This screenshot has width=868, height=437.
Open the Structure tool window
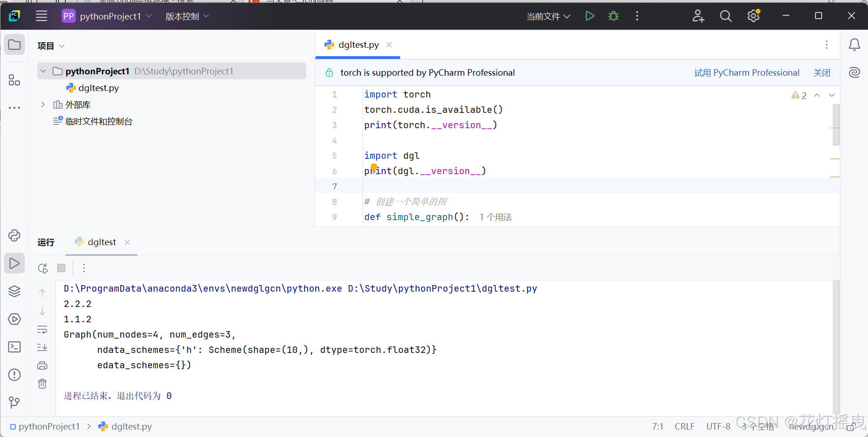(x=14, y=80)
